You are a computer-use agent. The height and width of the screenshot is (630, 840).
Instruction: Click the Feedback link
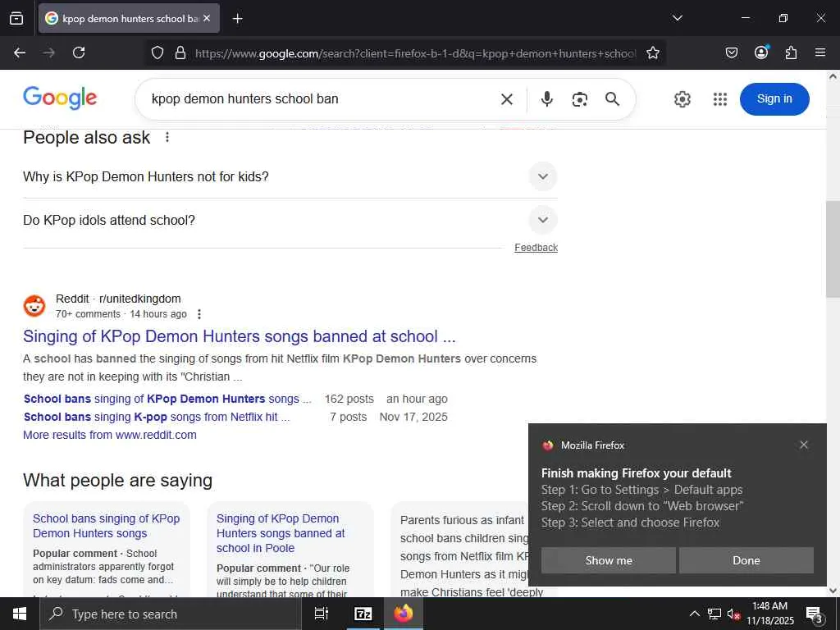tap(536, 248)
